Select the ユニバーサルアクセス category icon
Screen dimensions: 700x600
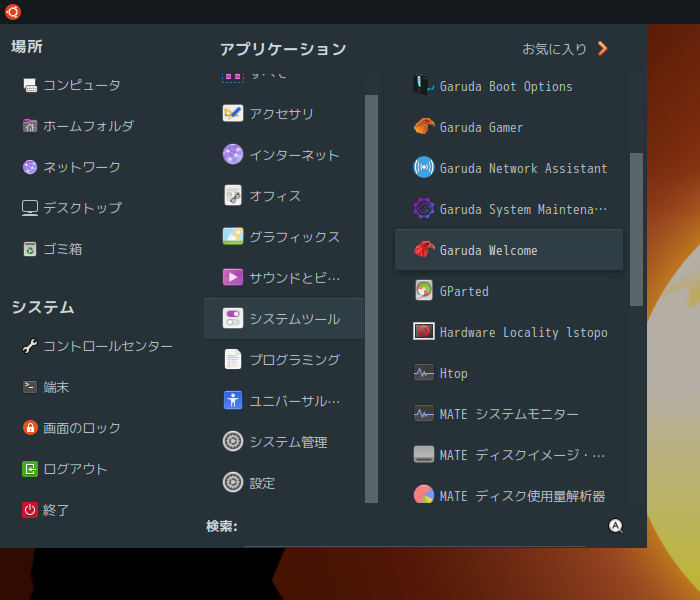click(x=233, y=400)
